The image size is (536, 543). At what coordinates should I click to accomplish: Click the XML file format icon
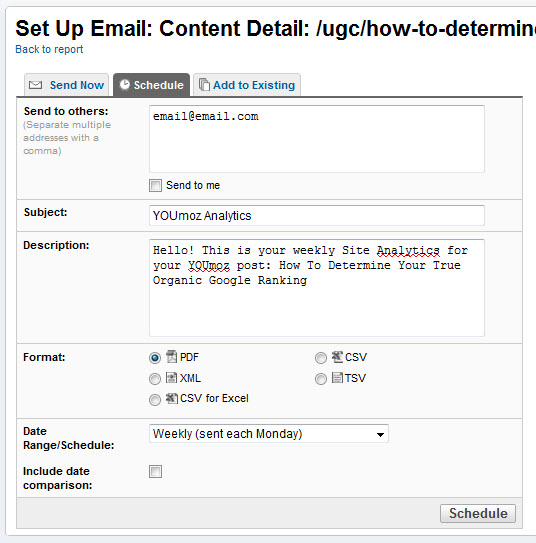(x=171, y=377)
